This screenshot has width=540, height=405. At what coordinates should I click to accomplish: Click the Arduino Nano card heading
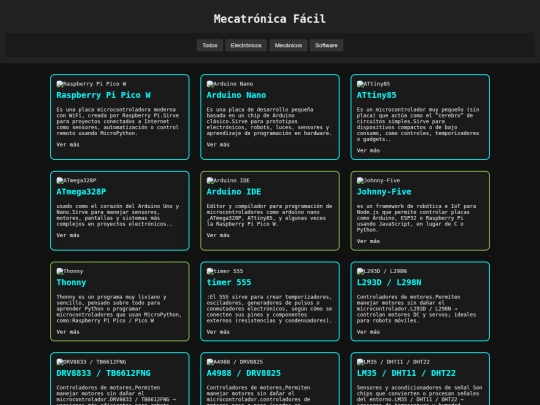pos(236,95)
